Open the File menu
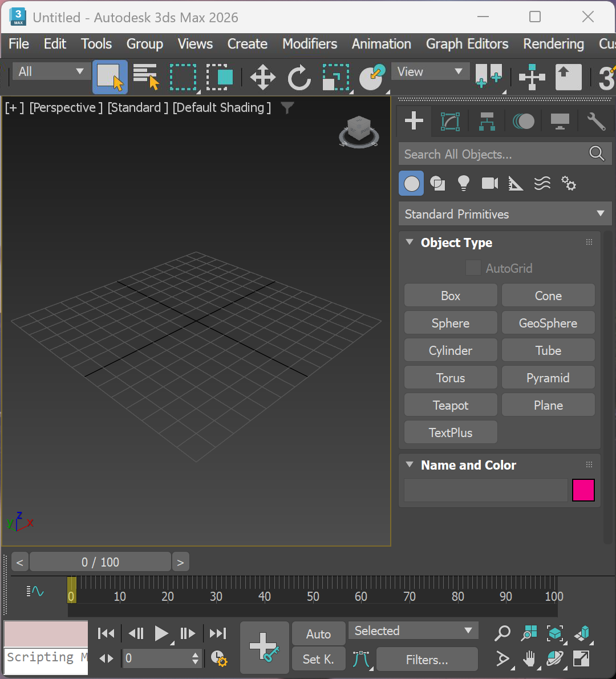The image size is (616, 679). [19, 44]
